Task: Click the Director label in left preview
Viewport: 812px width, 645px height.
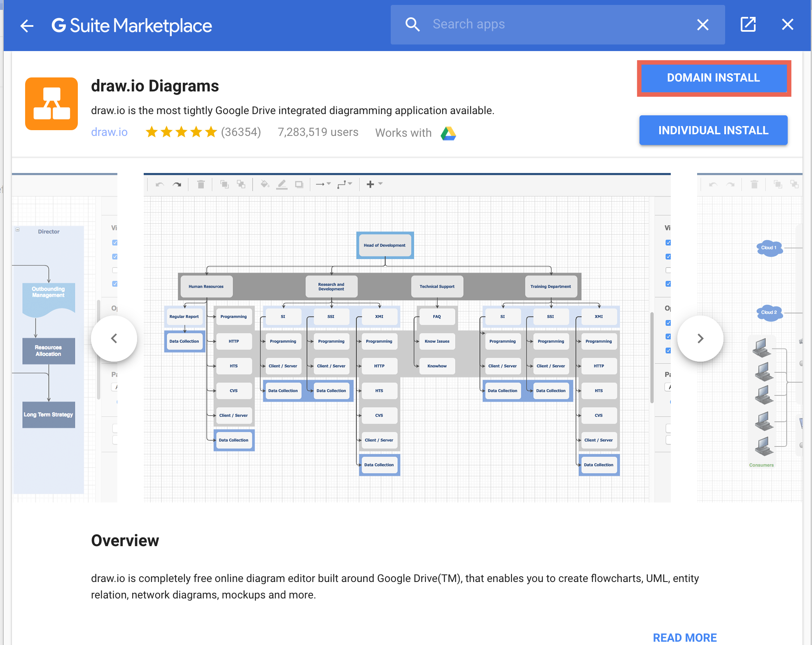Action: click(x=49, y=232)
